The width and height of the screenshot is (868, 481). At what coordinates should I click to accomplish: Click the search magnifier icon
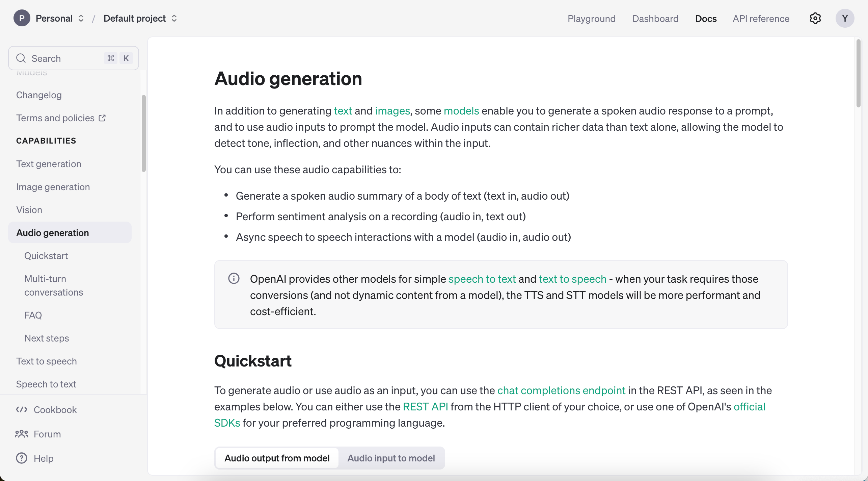tap(21, 58)
